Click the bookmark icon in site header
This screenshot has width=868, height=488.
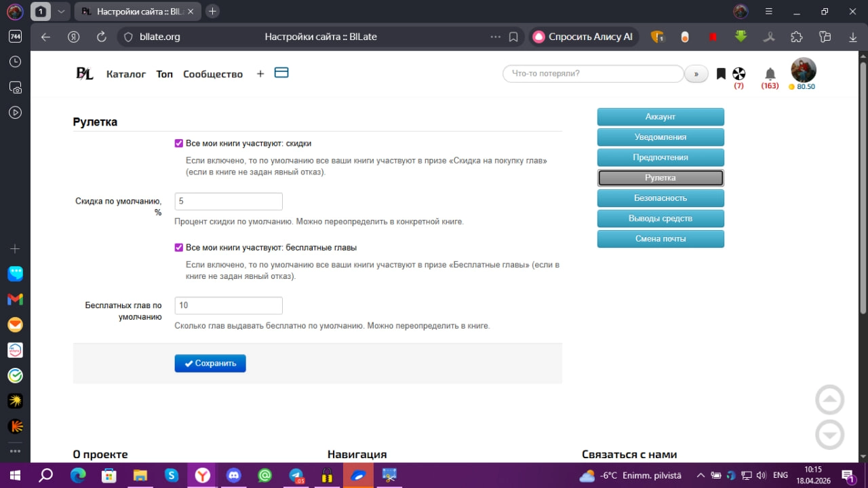pos(721,73)
